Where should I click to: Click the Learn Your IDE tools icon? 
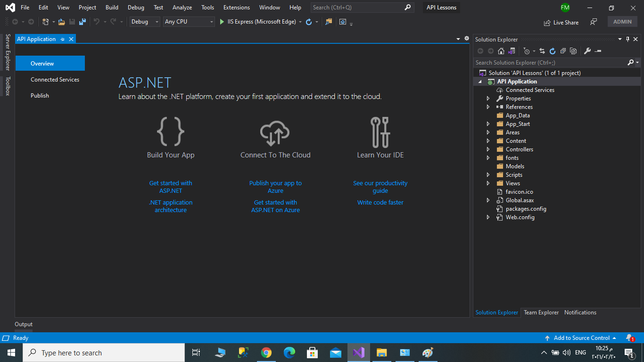click(x=380, y=132)
